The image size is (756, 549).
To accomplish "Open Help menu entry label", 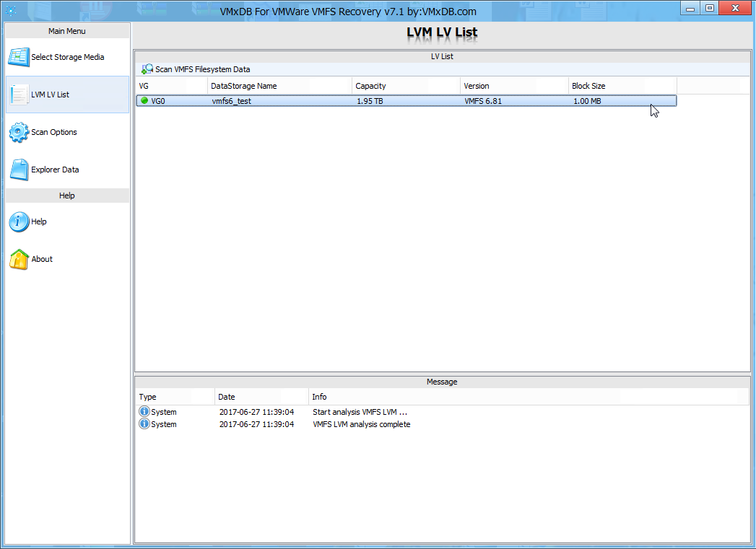I will point(38,221).
